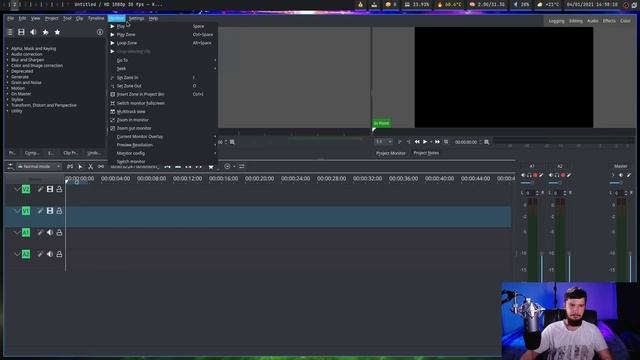The height and width of the screenshot is (360, 640).
Task: Collapse the A1 track chevron
Action: [17, 233]
